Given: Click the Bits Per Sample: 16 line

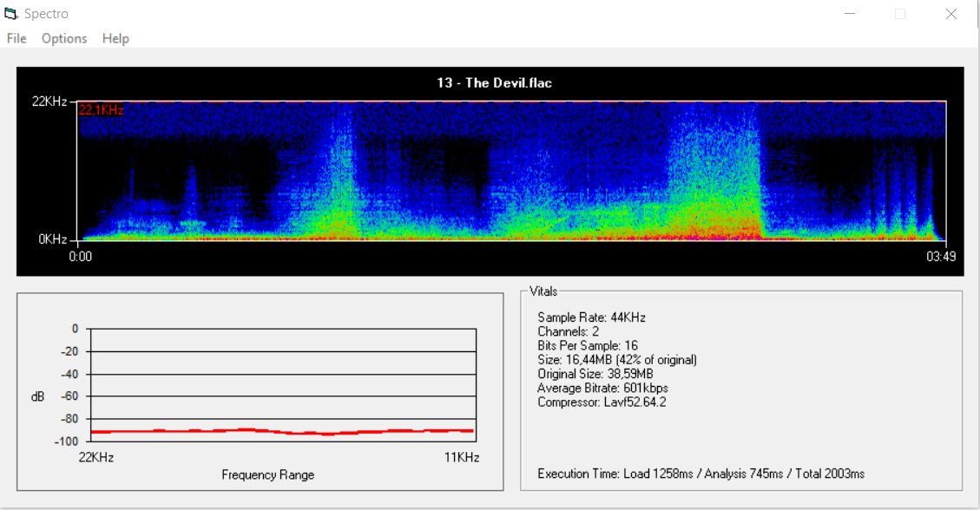Looking at the screenshot, I should [588, 345].
